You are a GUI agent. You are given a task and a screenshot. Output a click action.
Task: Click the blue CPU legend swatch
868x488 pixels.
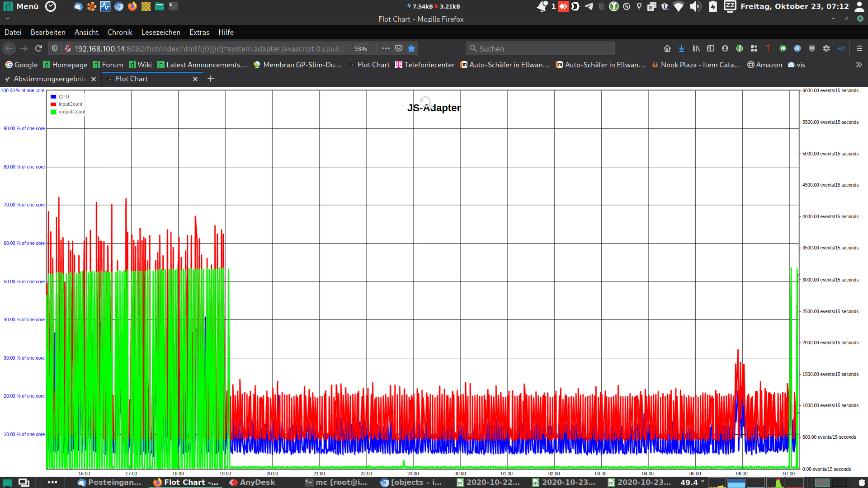(x=53, y=97)
